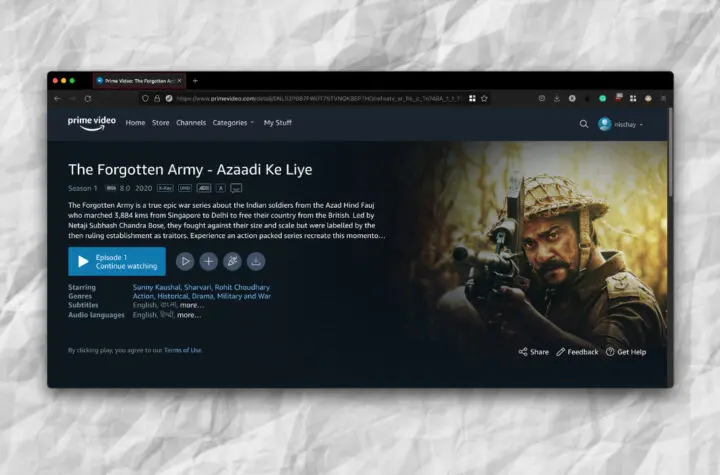Open tracking protection shield in the address bar
The width and height of the screenshot is (720, 475).
[145, 98]
